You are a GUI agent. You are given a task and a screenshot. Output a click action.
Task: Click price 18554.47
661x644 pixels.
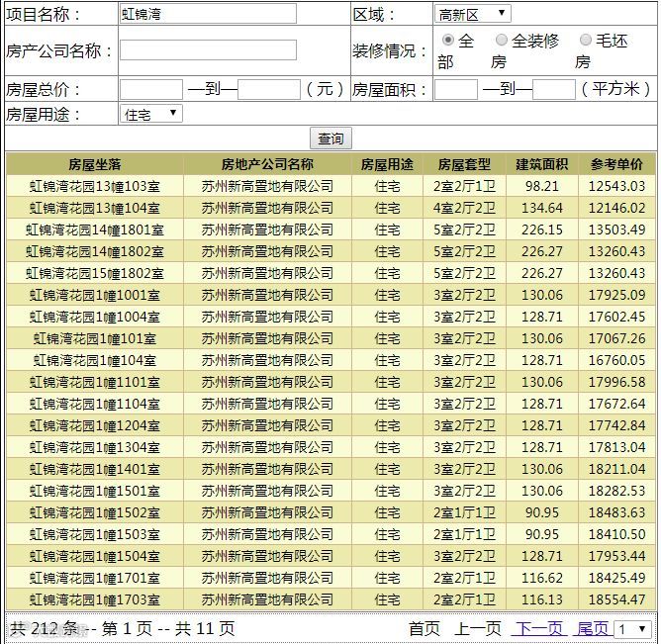(616, 599)
